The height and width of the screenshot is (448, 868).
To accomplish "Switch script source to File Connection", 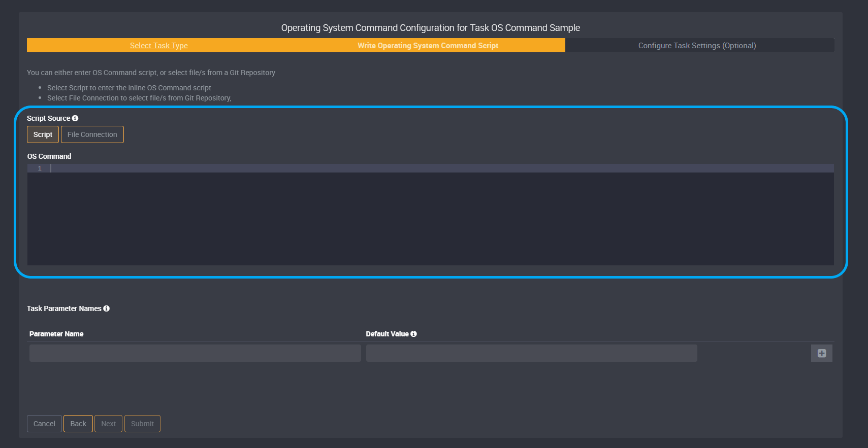I will click(x=92, y=134).
